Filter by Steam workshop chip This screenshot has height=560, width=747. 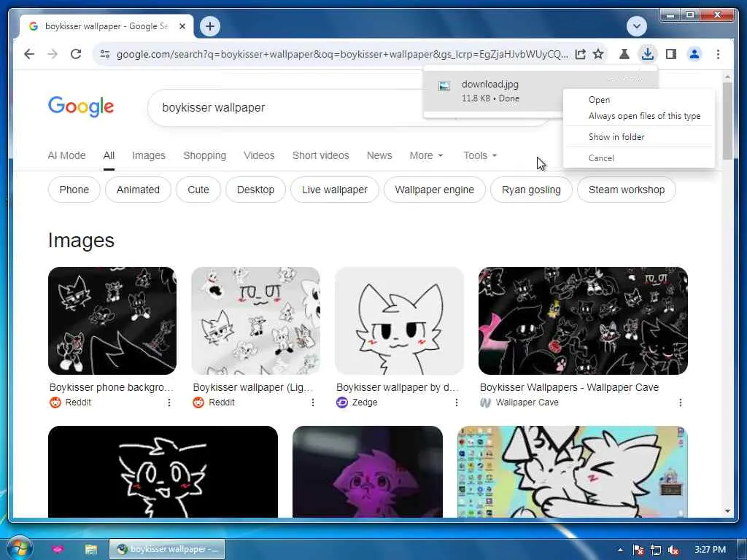tap(627, 190)
